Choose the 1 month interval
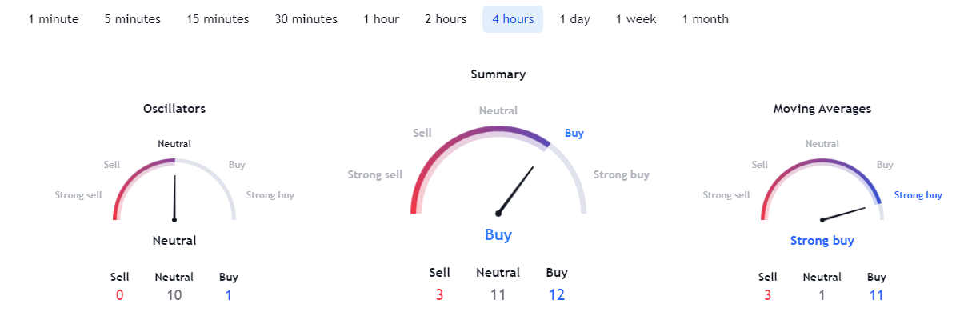Viewport: 980px width, 328px height. coord(705,19)
